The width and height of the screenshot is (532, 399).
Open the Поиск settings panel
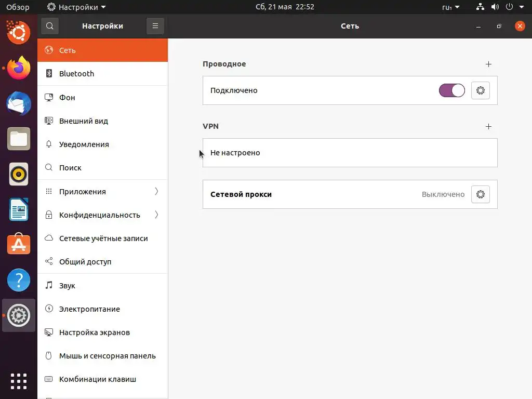[102, 168]
